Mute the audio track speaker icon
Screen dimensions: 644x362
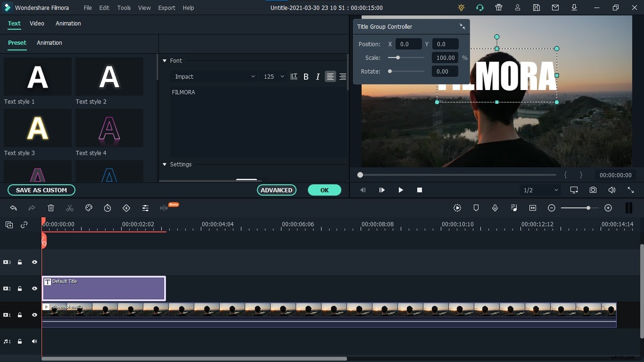pos(34,341)
